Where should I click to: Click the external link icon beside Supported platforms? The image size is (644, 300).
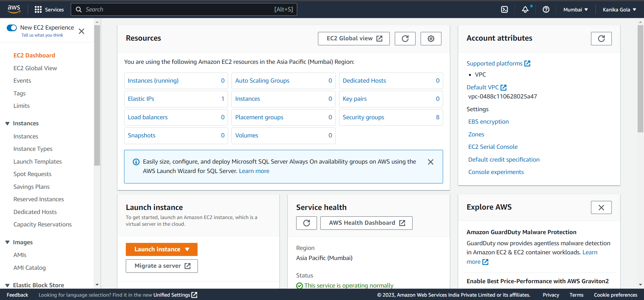pyautogui.click(x=527, y=63)
